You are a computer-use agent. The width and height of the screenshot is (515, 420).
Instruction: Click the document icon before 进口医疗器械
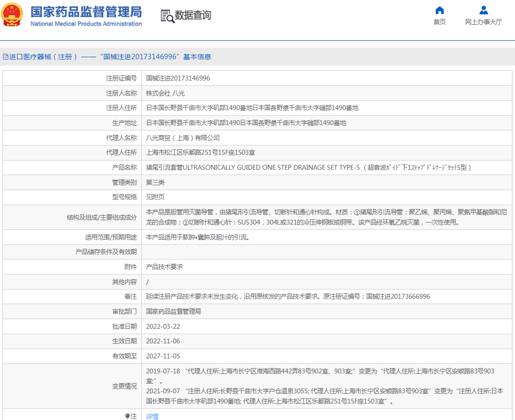5,57
